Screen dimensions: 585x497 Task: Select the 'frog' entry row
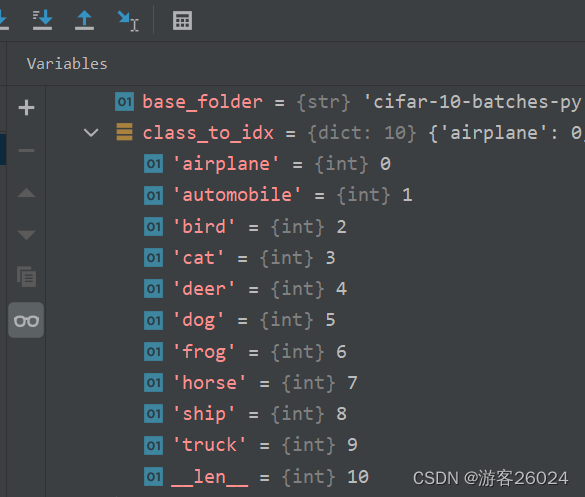[x=315, y=351]
